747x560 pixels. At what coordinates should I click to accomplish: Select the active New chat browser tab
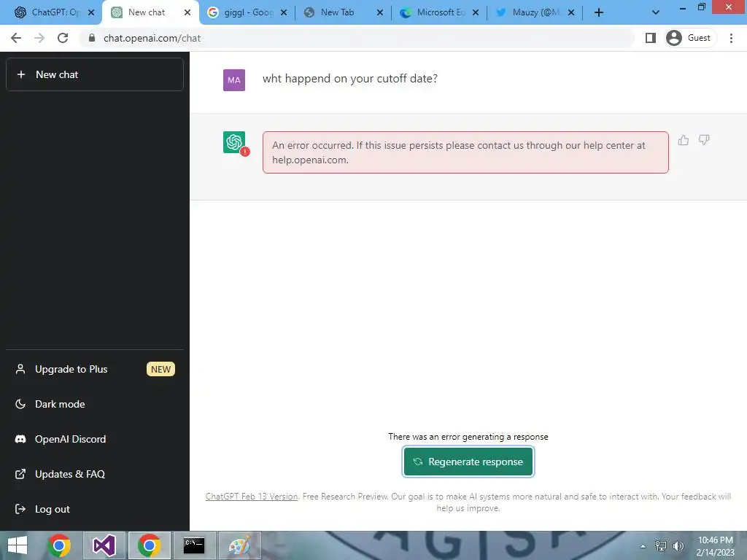click(x=150, y=13)
